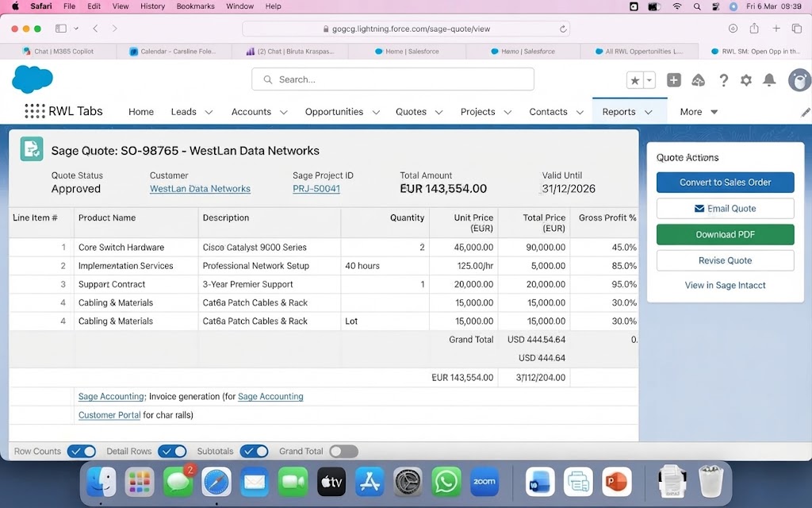
Task: Click the Trailhead guidance cloud icon
Action: click(699, 80)
